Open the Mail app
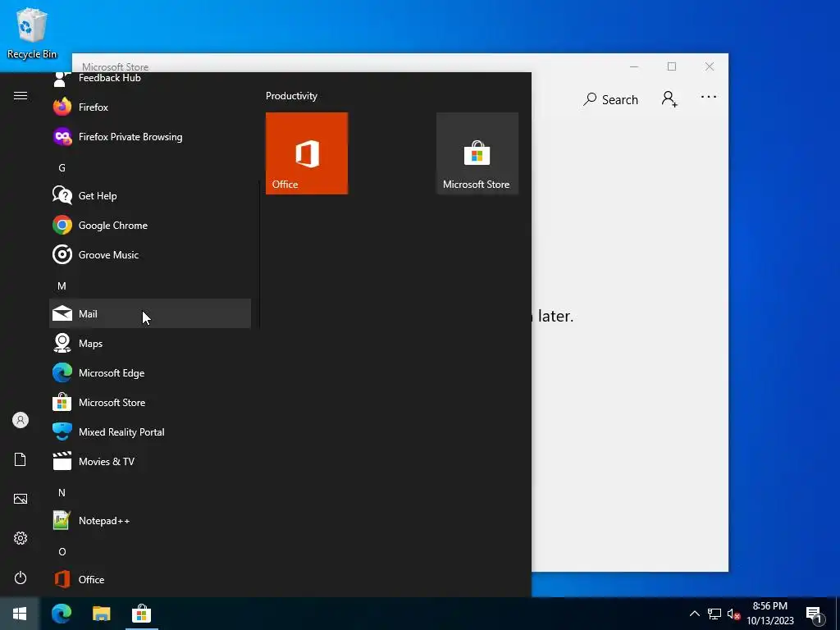This screenshot has height=630, width=840. tap(150, 313)
